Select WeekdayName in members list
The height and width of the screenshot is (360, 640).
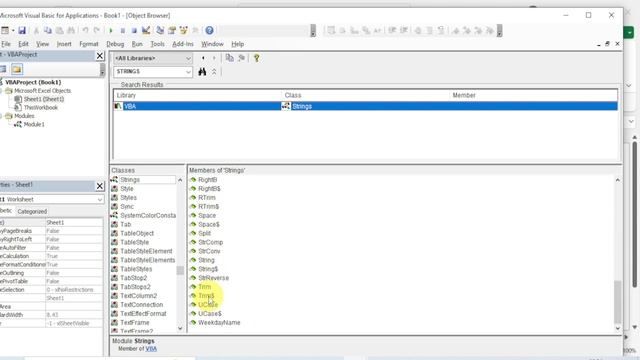(x=219, y=323)
